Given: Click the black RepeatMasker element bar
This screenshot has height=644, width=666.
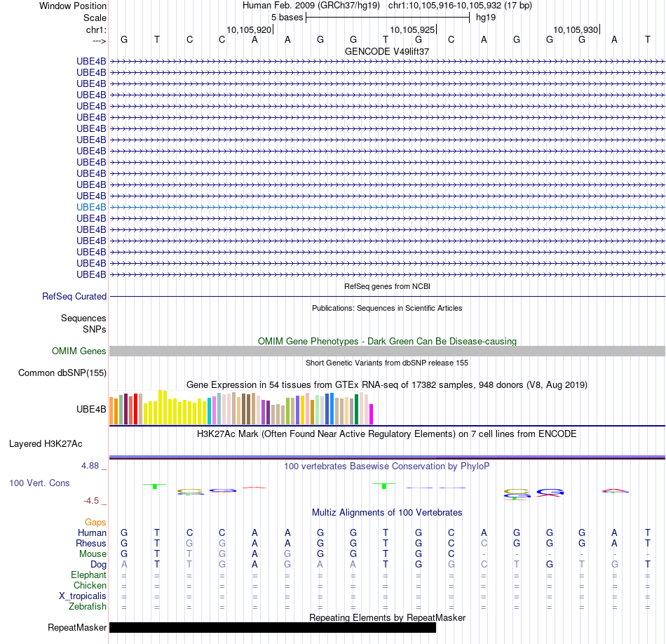Looking at the screenshot, I should pos(273,627).
